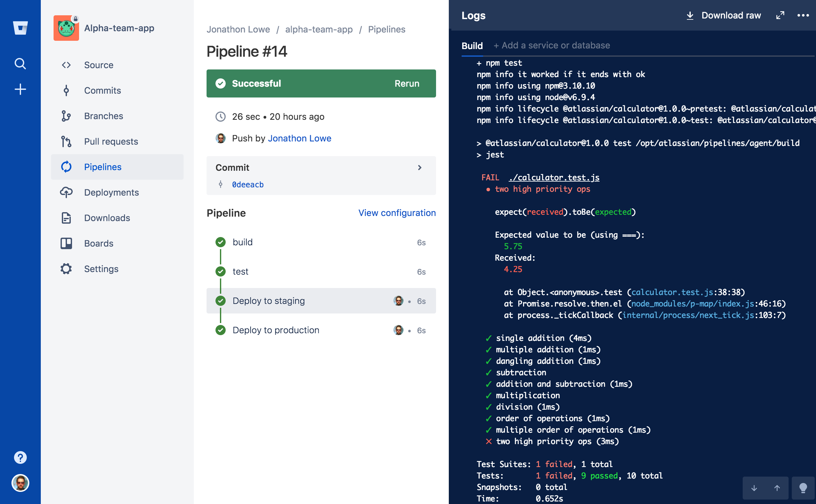Click the Pull requests icon in sidebar
816x504 pixels.
tap(66, 141)
